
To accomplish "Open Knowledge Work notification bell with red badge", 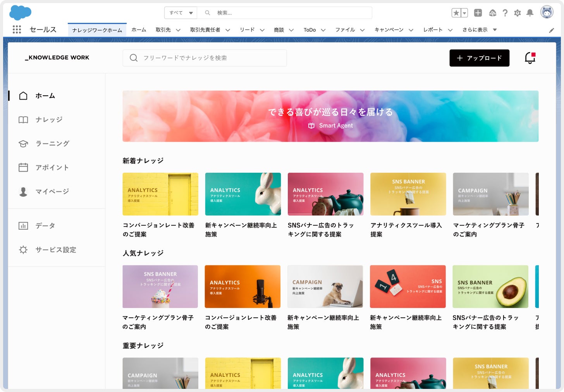I will click(530, 58).
